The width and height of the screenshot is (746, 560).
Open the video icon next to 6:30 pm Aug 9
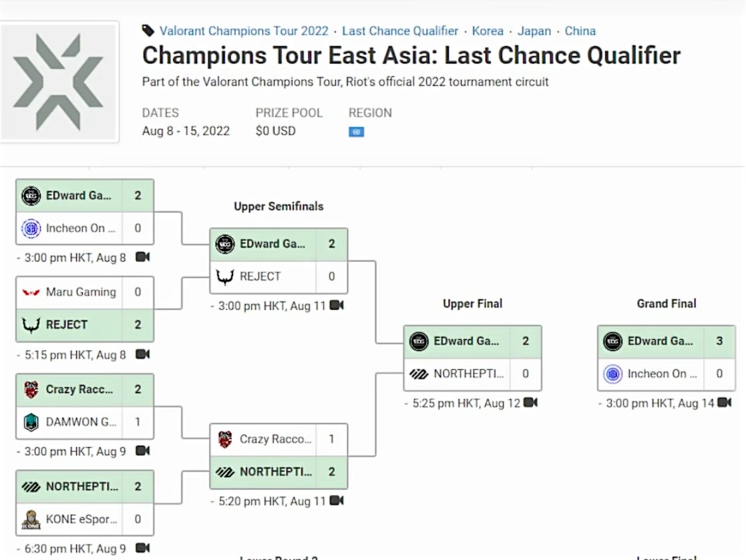(x=142, y=548)
